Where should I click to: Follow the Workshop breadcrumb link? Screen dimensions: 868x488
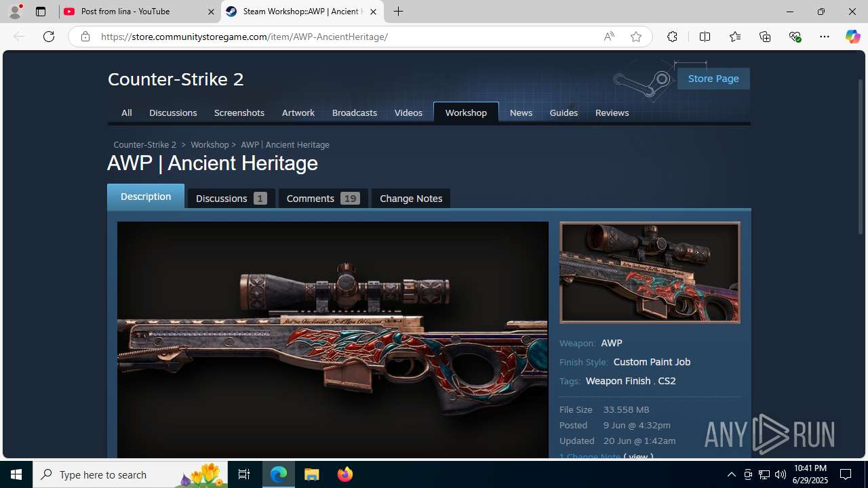[210, 145]
